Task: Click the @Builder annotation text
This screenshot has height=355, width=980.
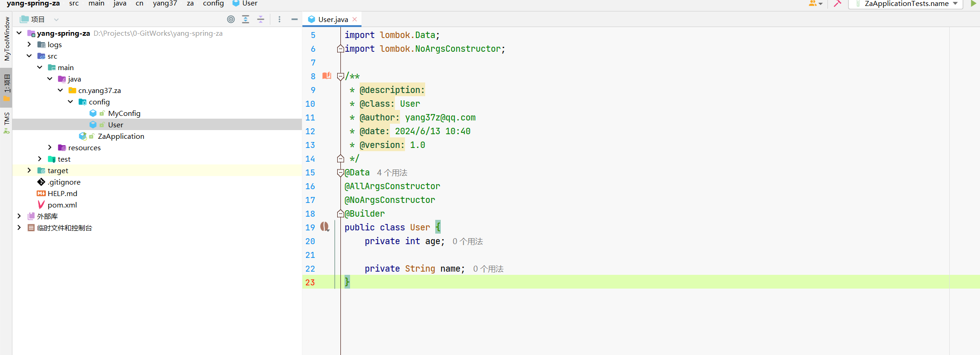Action: click(365, 213)
